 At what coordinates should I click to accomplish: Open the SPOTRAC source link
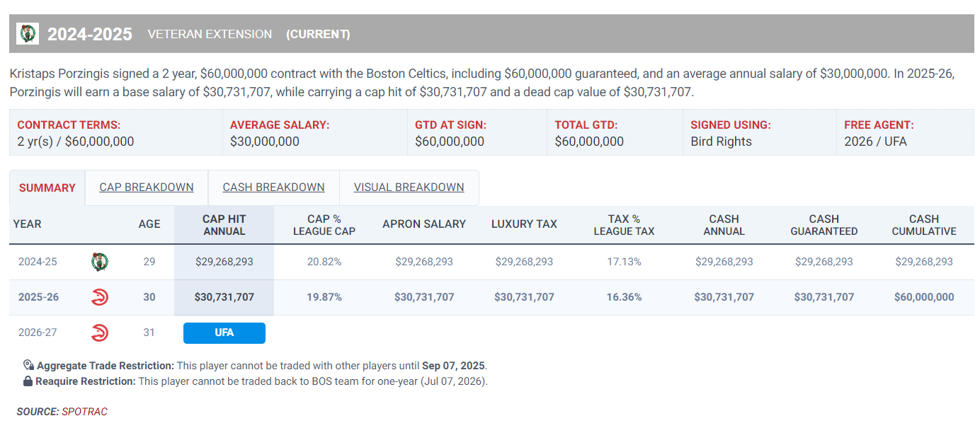coord(84,412)
